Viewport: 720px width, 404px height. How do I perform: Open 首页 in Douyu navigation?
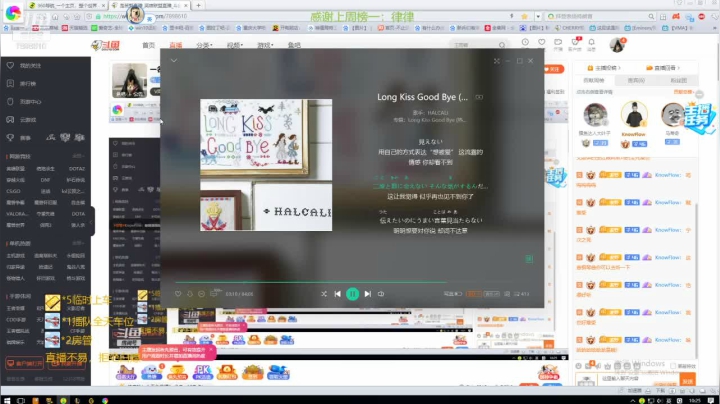148,45
